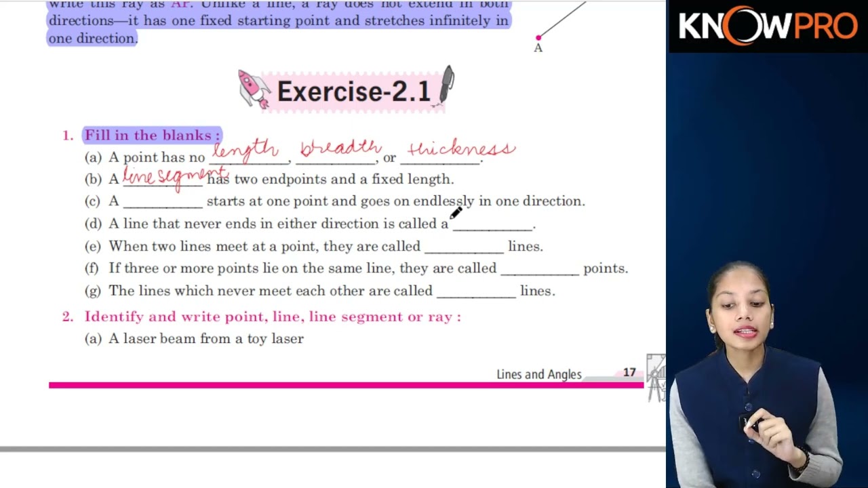Screen dimensions: 868x488
Task: Click the highlighted "one direction." text
Action: click(x=93, y=39)
